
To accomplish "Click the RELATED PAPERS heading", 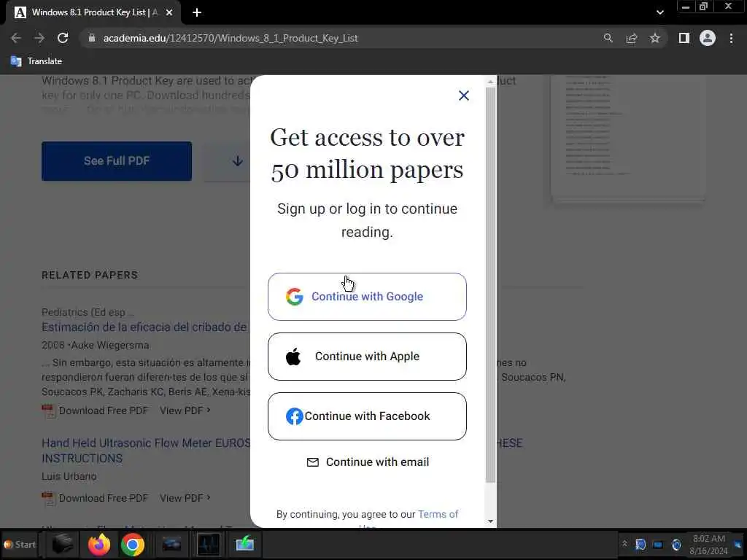I will click(90, 275).
